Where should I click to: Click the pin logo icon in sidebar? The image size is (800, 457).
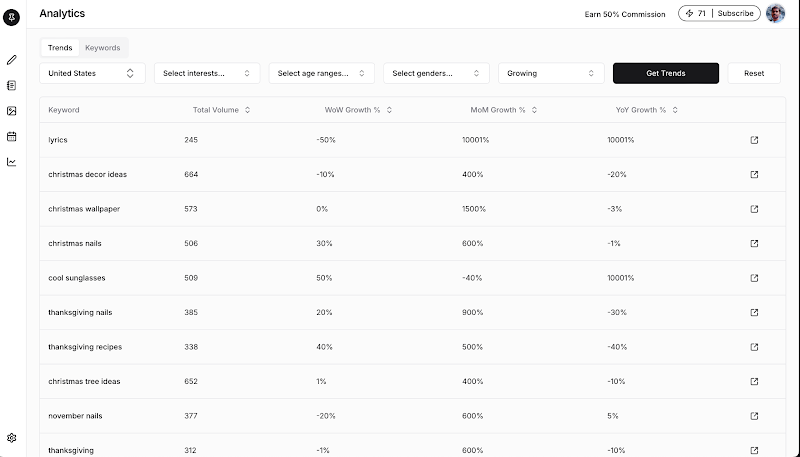(x=11, y=17)
